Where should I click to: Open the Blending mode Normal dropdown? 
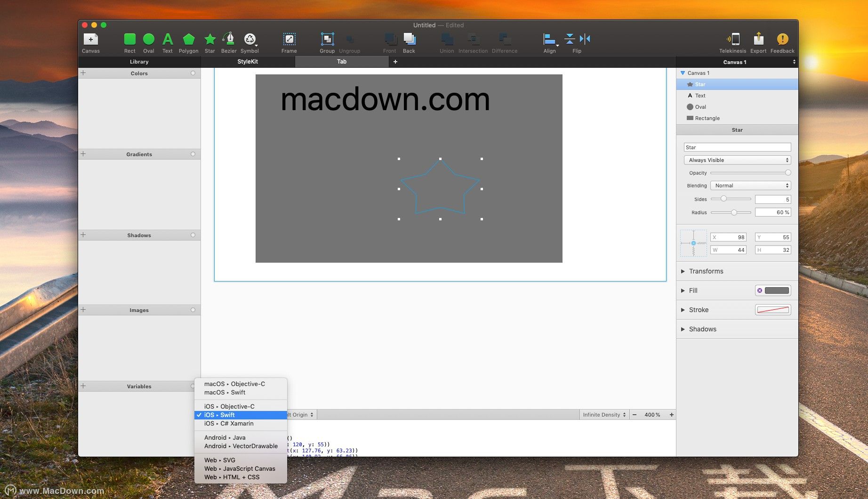pos(750,185)
